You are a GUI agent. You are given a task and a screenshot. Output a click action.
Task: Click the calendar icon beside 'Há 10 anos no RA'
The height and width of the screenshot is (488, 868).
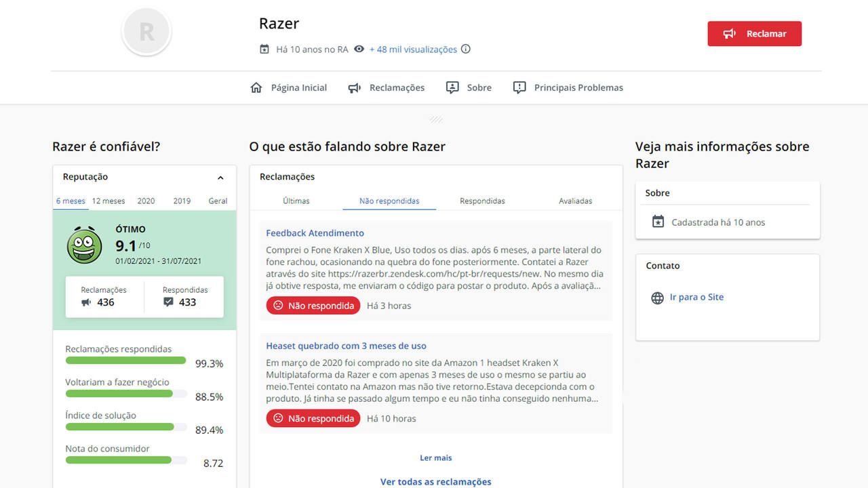point(264,49)
